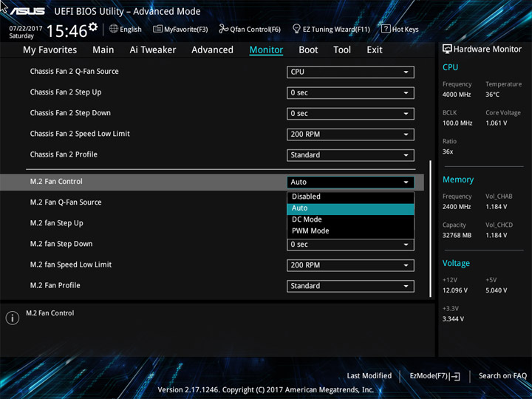The width and height of the screenshot is (532, 399).
Task: Click the gear icon beside the clock
Action: pos(93,27)
